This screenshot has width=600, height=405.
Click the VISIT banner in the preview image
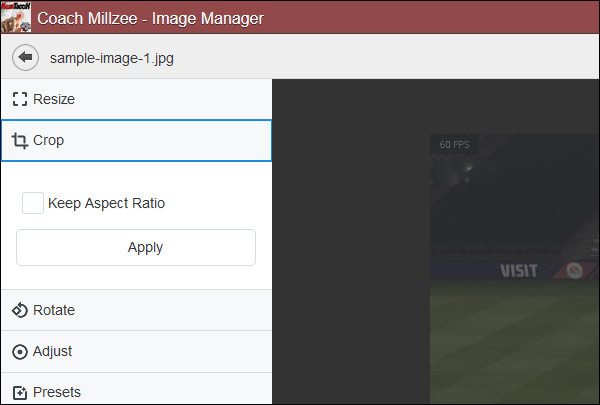518,270
